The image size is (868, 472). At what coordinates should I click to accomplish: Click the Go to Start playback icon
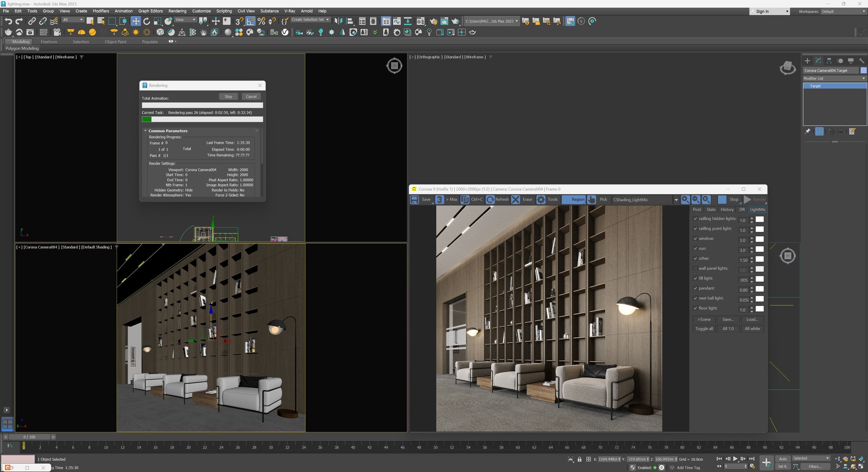click(x=719, y=459)
